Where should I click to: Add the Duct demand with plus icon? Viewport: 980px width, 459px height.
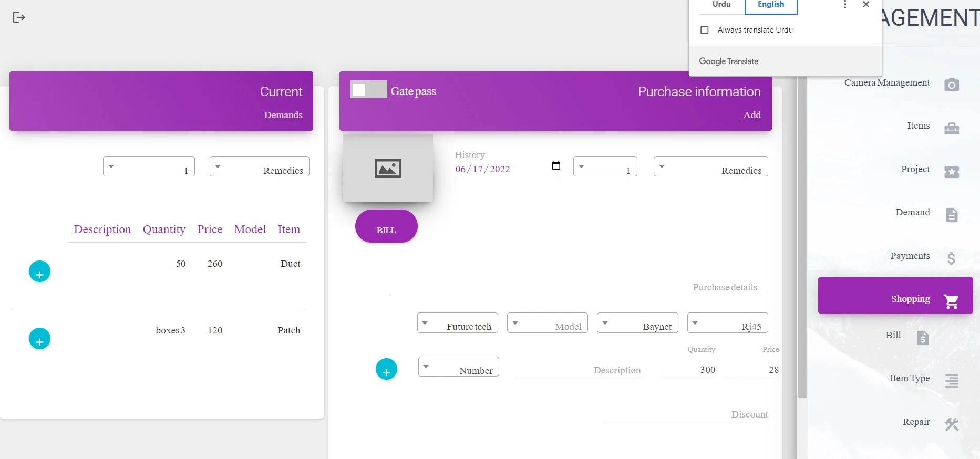tap(39, 272)
